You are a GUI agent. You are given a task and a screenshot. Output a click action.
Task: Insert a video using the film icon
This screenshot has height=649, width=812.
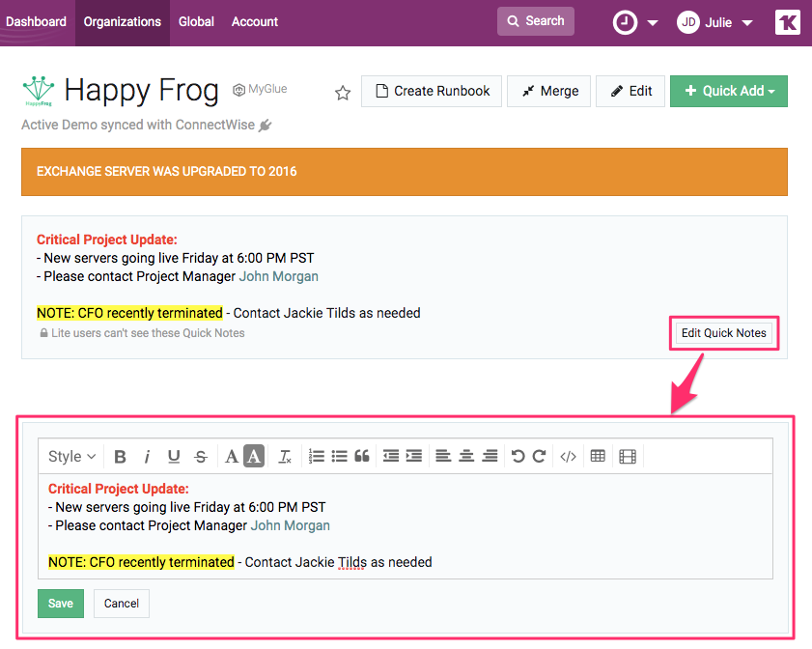(628, 457)
